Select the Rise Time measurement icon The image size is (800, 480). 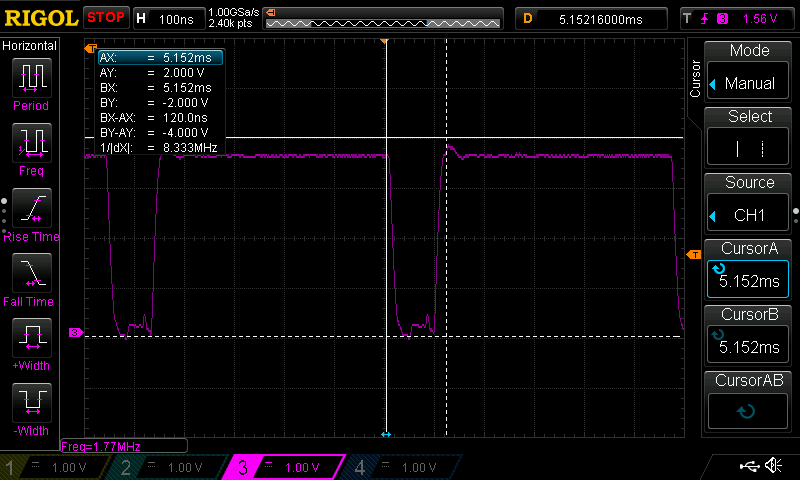[x=32, y=208]
